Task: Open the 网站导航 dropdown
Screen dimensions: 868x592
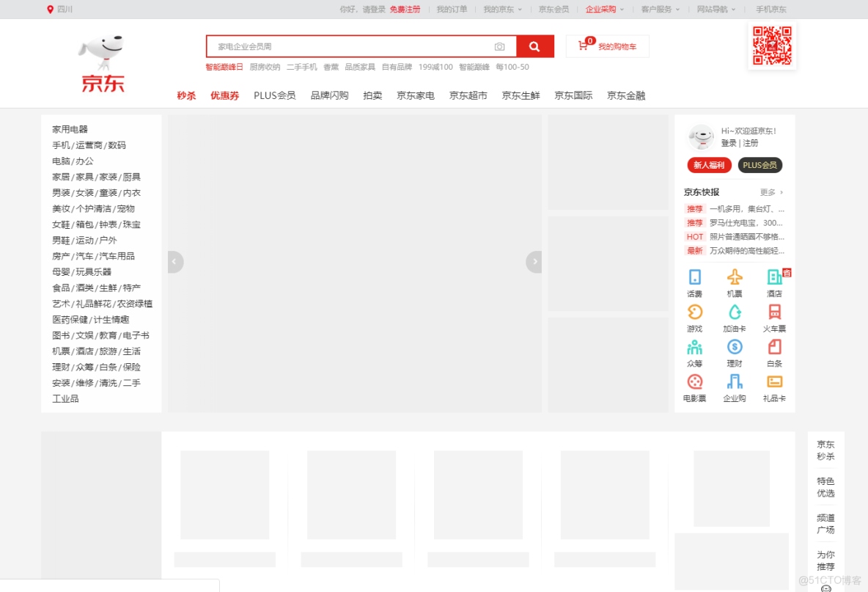Action: click(715, 9)
